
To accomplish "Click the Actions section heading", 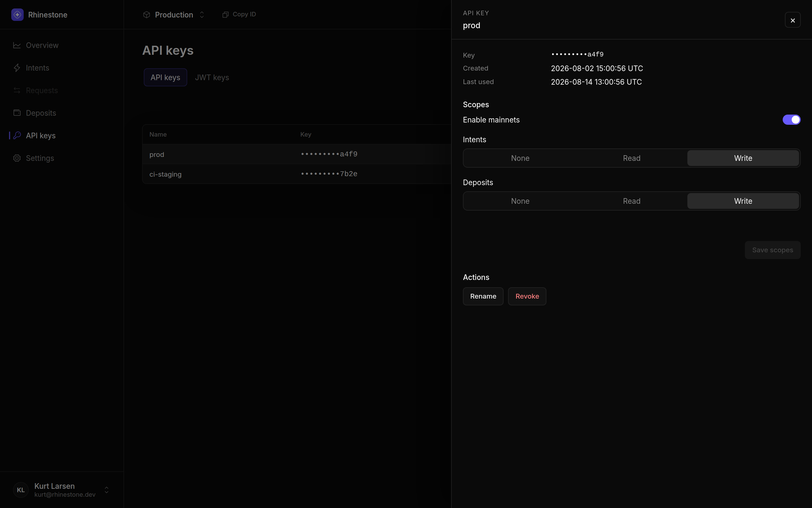I will point(476,277).
